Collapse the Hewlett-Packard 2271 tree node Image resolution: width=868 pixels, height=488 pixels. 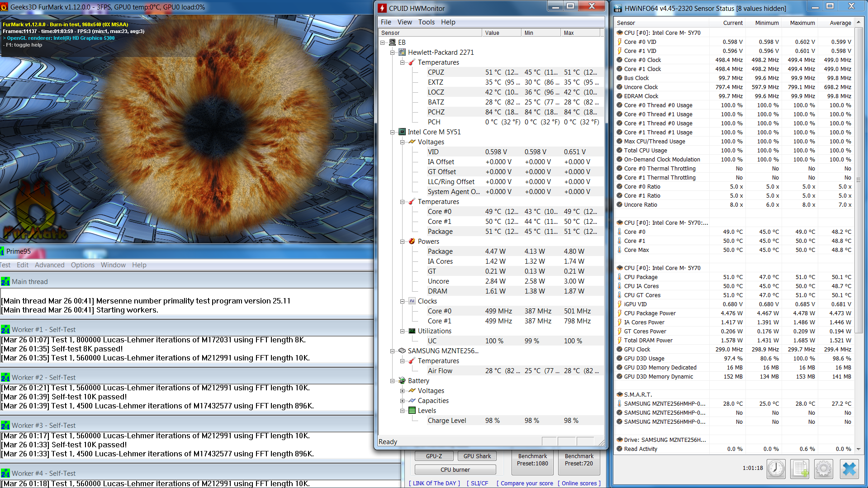pos(393,52)
